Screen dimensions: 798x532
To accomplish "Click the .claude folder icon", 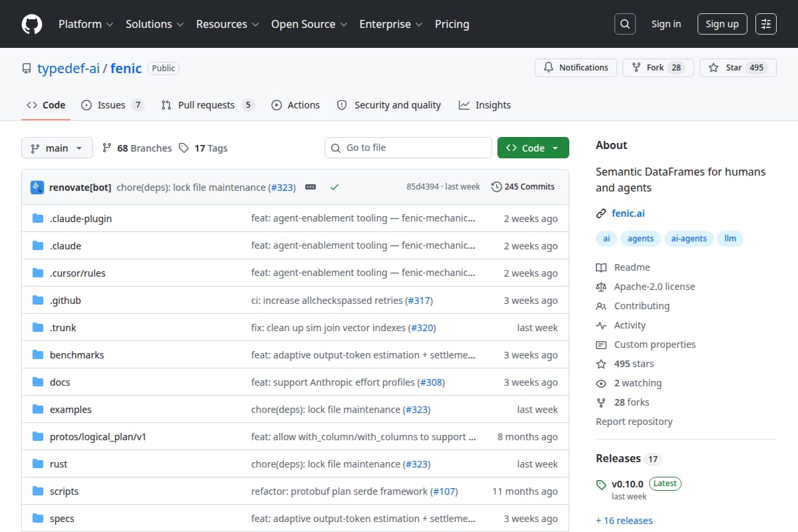I will tap(38, 246).
